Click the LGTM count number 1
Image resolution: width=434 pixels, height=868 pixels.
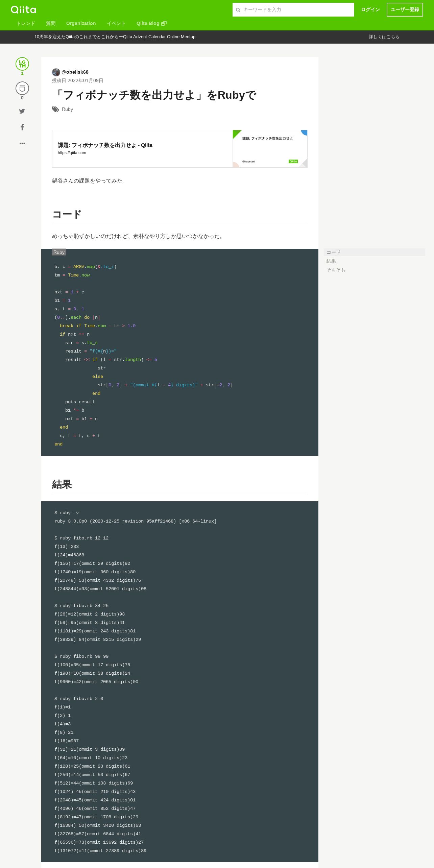point(22,73)
